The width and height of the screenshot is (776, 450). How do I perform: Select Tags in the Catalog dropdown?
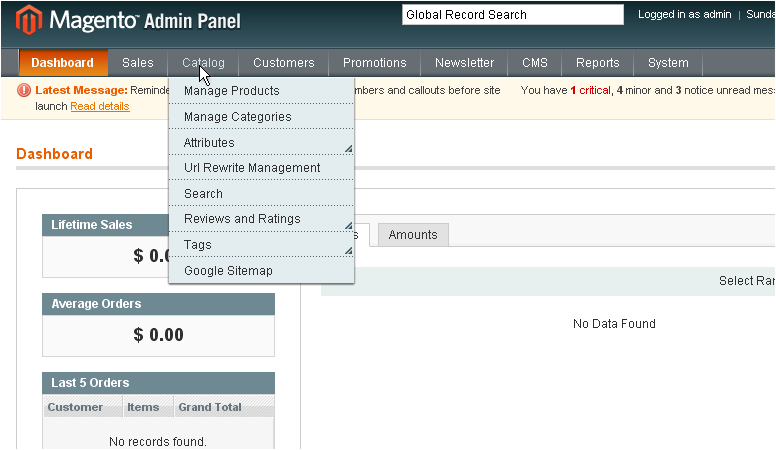tap(261, 245)
